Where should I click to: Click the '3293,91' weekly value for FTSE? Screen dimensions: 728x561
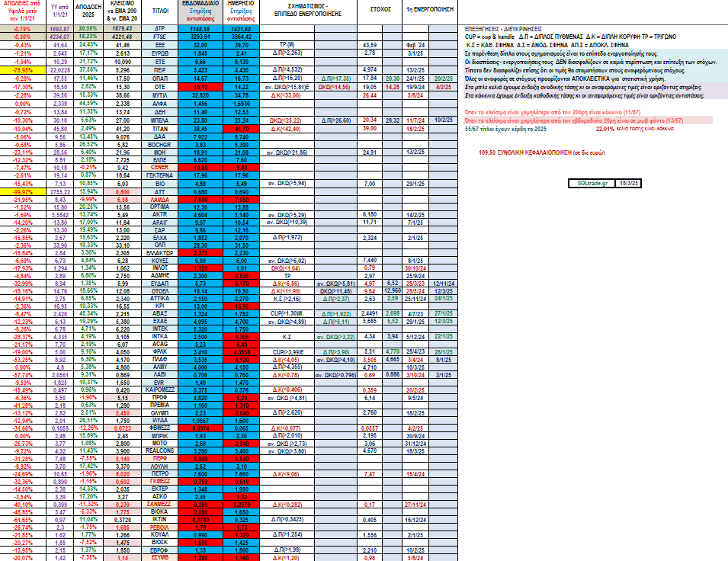point(200,37)
